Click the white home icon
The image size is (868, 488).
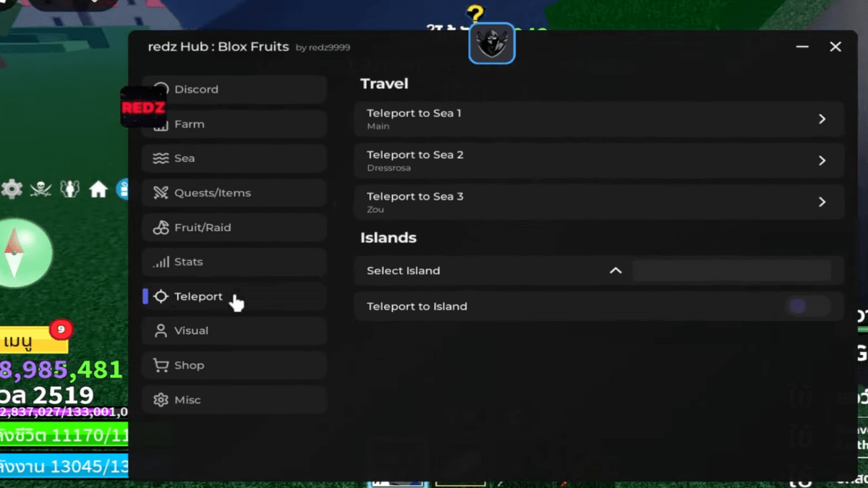click(x=98, y=189)
